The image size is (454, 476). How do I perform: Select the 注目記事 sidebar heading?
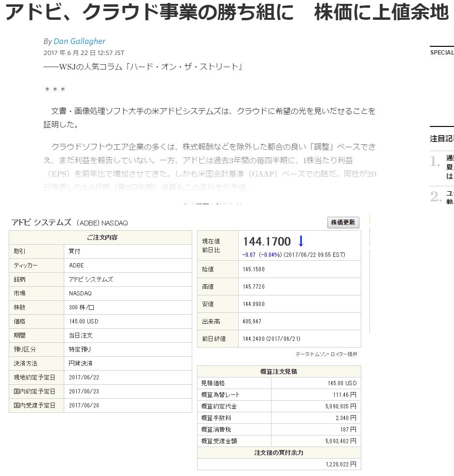[x=441, y=139]
